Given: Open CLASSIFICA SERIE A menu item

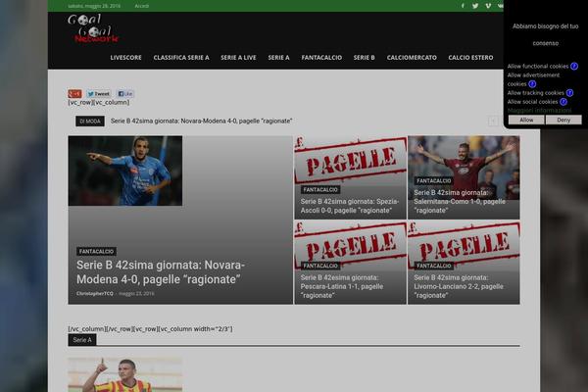Looking at the screenshot, I should (181, 58).
